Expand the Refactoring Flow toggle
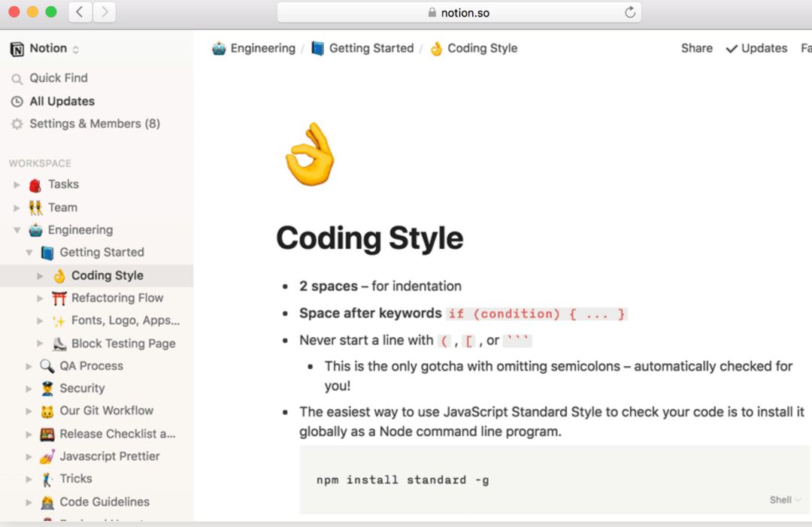The height and width of the screenshot is (527, 812). click(x=40, y=298)
